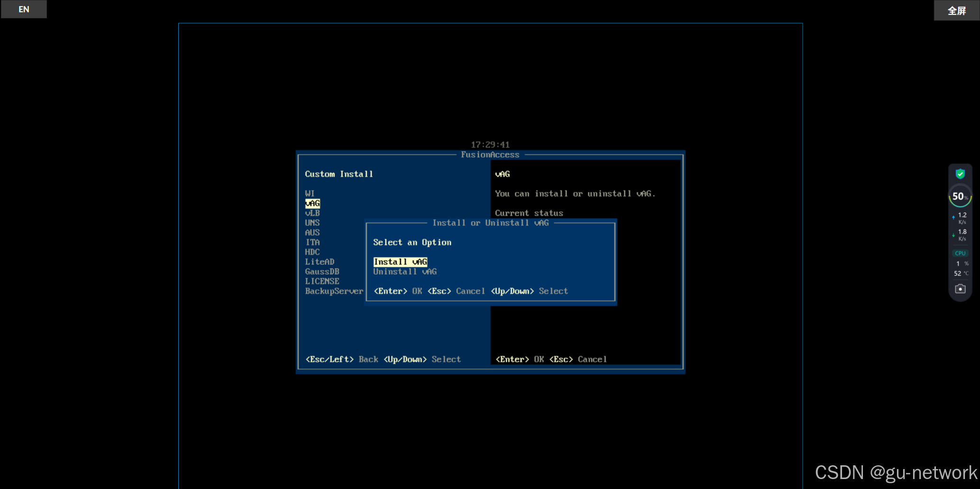Screen dimensions: 980x489
Task: Choose the highlighted vAG component entry
Action: coord(312,203)
